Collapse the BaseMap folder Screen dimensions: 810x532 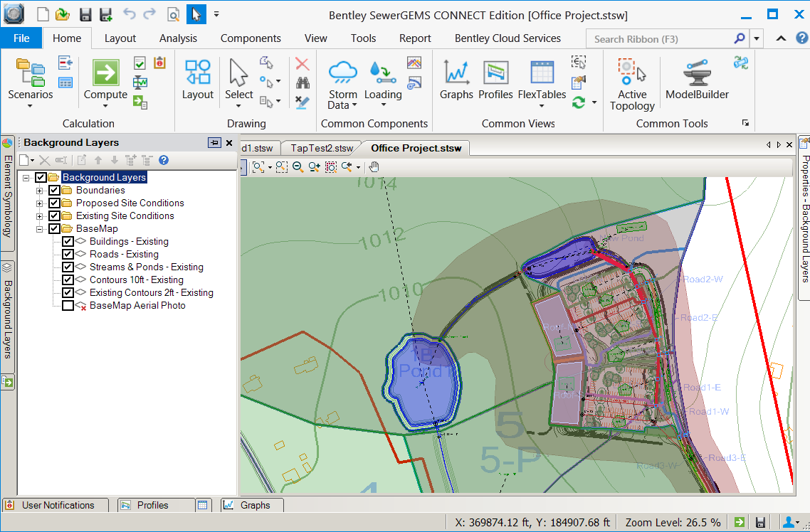click(x=40, y=229)
